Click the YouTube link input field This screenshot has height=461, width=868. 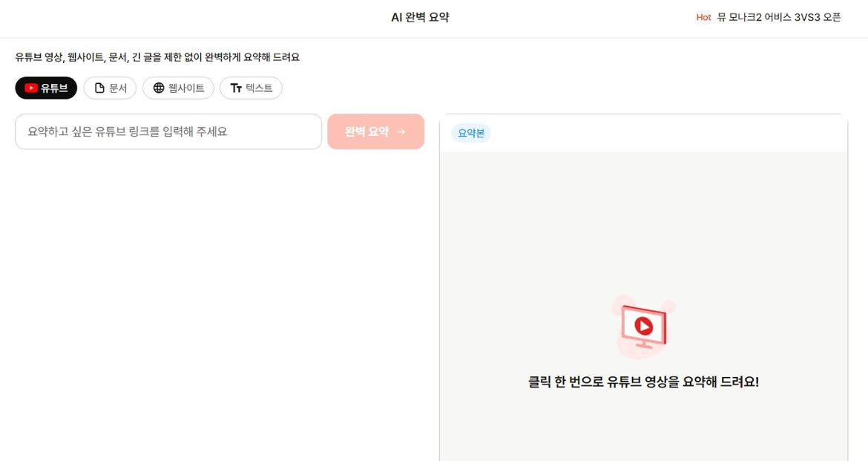pos(168,131)
